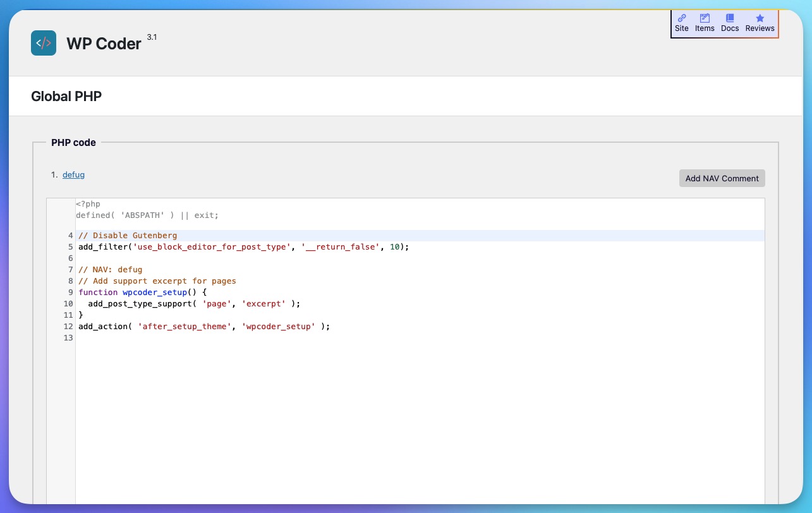Image resolution: width=812 pixels, height=513 pixels.
Task: Open the Site link icon
Action: [682, 18]
